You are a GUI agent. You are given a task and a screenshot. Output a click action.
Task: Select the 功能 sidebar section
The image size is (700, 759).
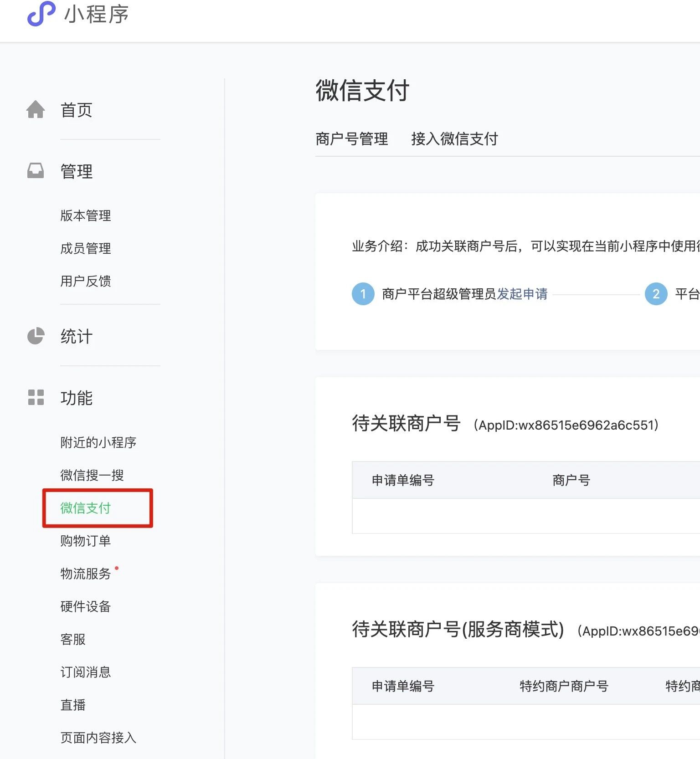[x=77, y=398]
